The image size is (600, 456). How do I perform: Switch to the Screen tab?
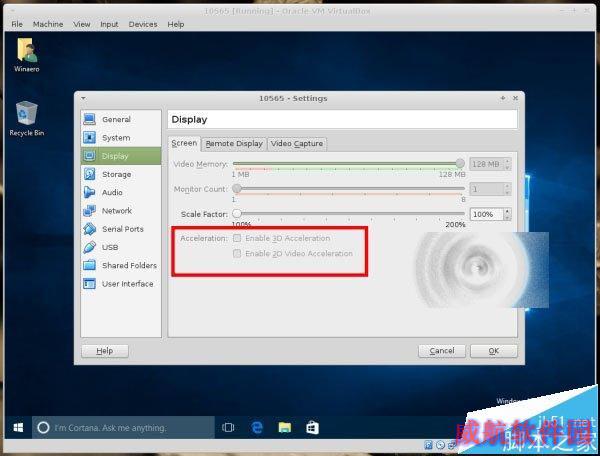tap(184, 143)
